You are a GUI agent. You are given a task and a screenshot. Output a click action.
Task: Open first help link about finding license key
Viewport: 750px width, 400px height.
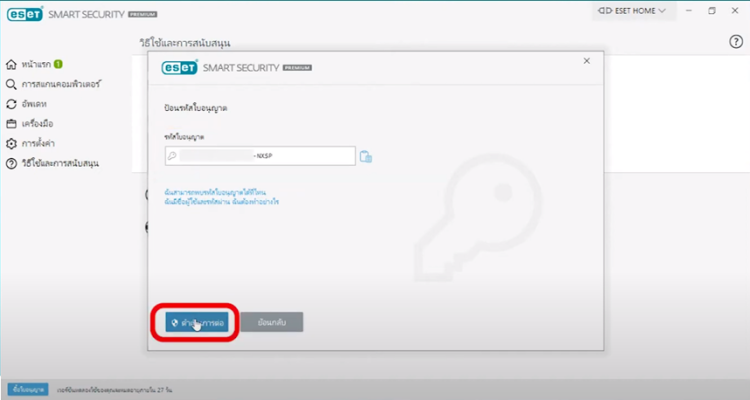pos(215,192)
